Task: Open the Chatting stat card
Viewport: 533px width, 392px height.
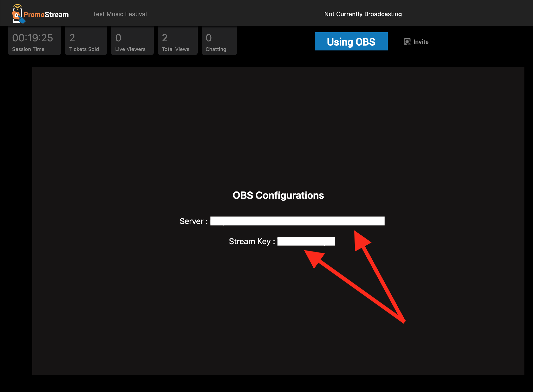Action: point(219,41)
